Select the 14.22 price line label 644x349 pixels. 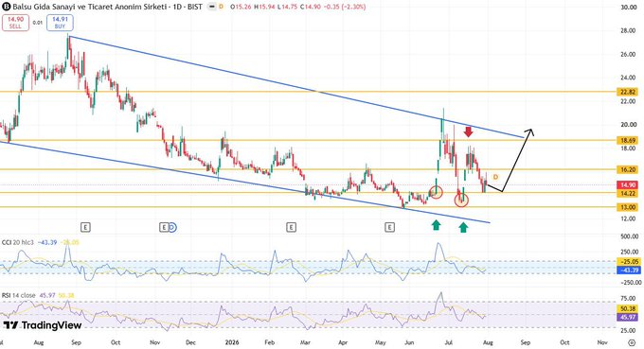pyautogui.click(x=628, y=193)
